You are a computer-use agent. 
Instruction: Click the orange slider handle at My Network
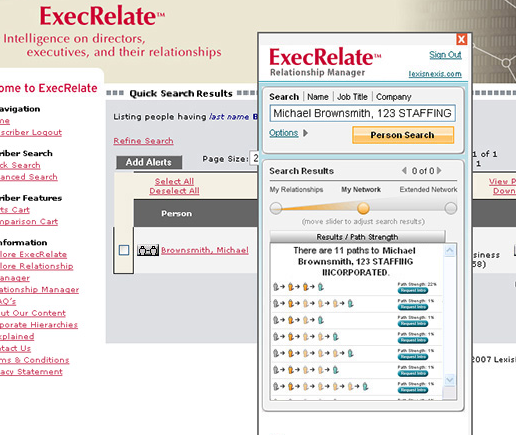click(363, 208)
